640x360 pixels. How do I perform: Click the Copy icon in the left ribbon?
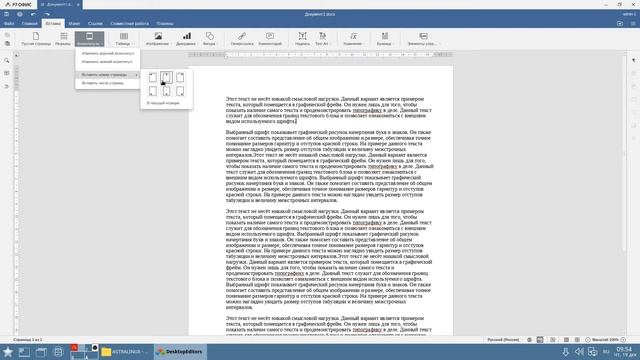pyautogui.click(x=7, y=35)
